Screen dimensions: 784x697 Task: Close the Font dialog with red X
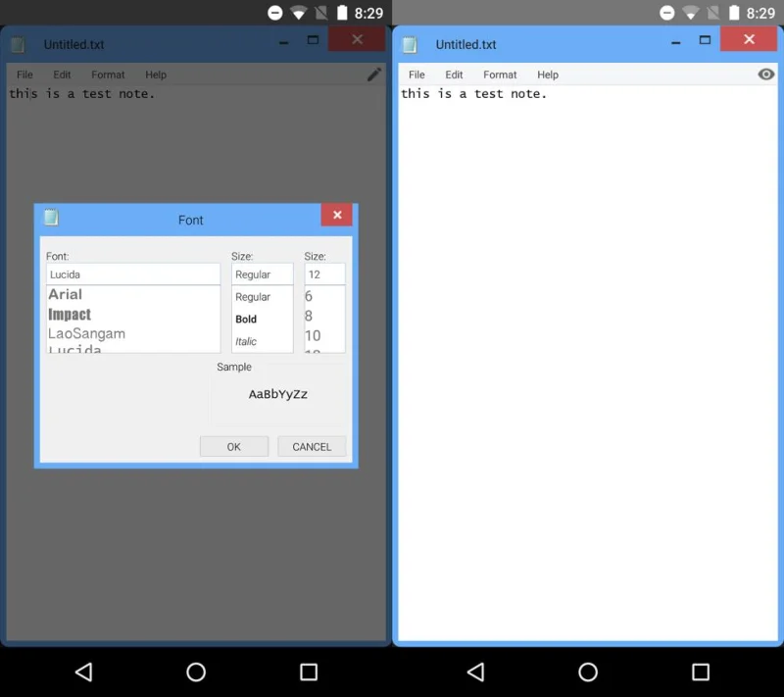click(x=337, y=215)
